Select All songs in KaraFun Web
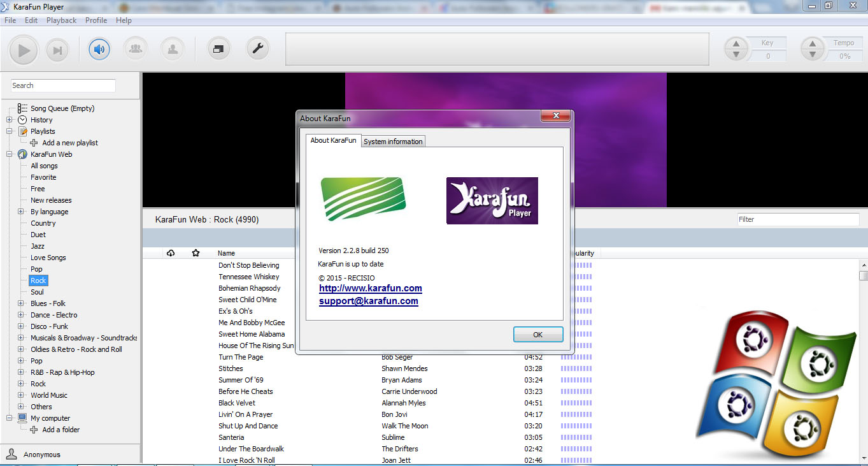The image size is (868, 466). pyautogui.click(x=44, y=166)
